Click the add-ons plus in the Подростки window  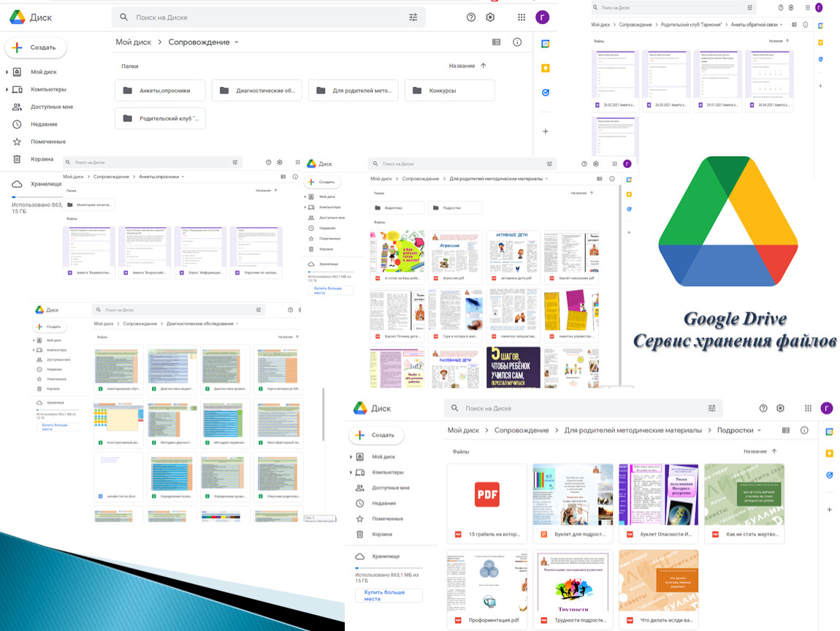[x=829, y=510]
